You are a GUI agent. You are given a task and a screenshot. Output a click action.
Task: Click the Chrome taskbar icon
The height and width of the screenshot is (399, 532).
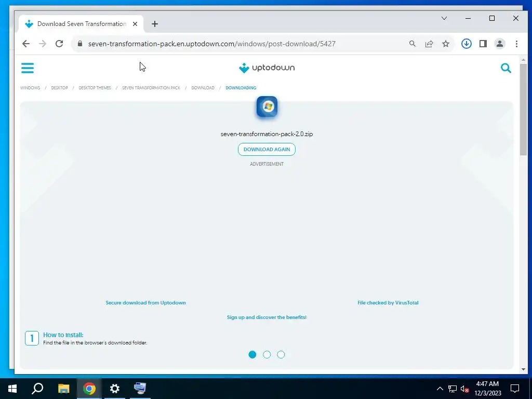click(x=89, y=389)
